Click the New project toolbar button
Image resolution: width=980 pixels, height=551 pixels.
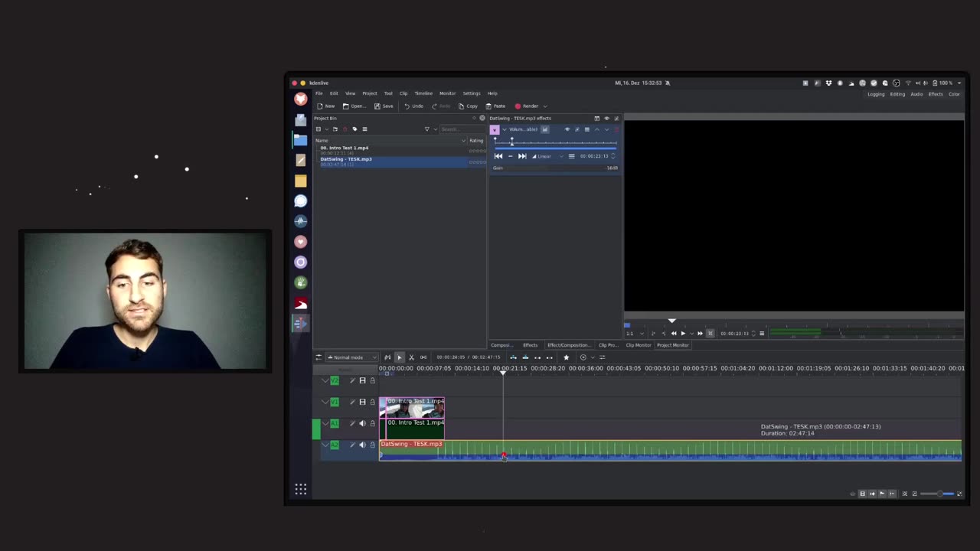click(x=326, y=106)
